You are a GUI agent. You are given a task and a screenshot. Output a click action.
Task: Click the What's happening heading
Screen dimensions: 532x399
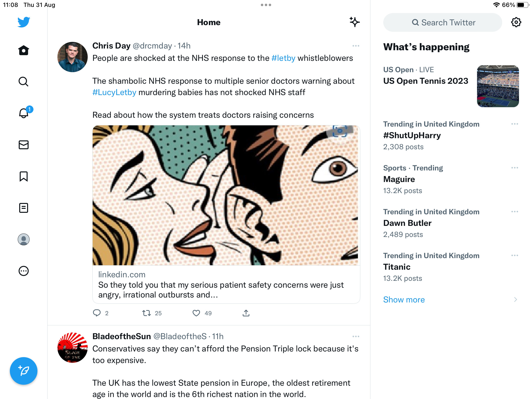pos(426,47)
